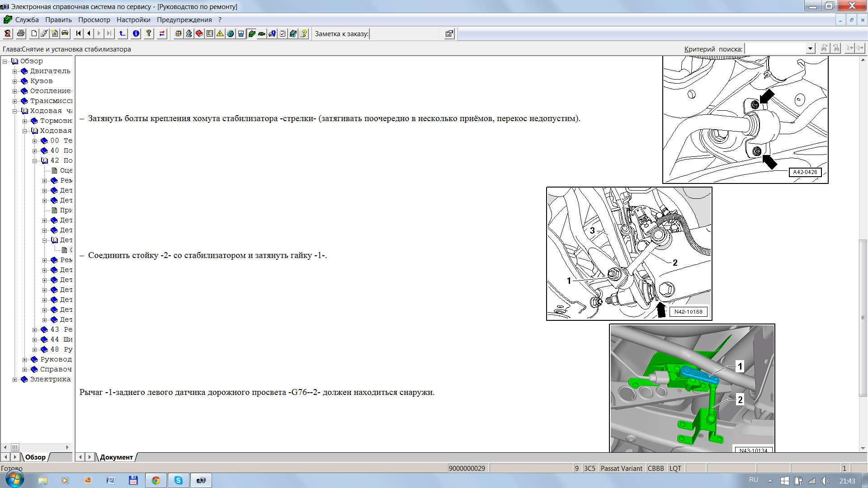
Task: Open the Предупреждения menu
Action: [184, 20]
